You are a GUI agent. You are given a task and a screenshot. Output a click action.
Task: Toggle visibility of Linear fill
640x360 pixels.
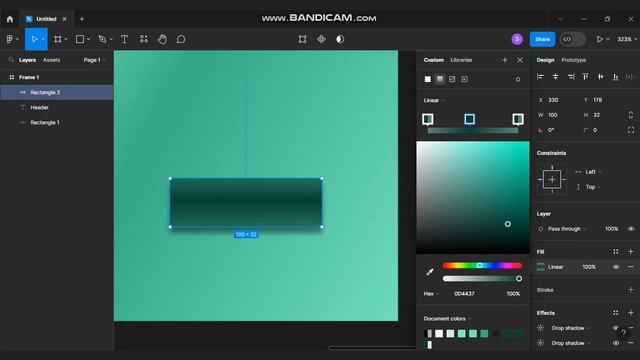click(x=616, y=267)
